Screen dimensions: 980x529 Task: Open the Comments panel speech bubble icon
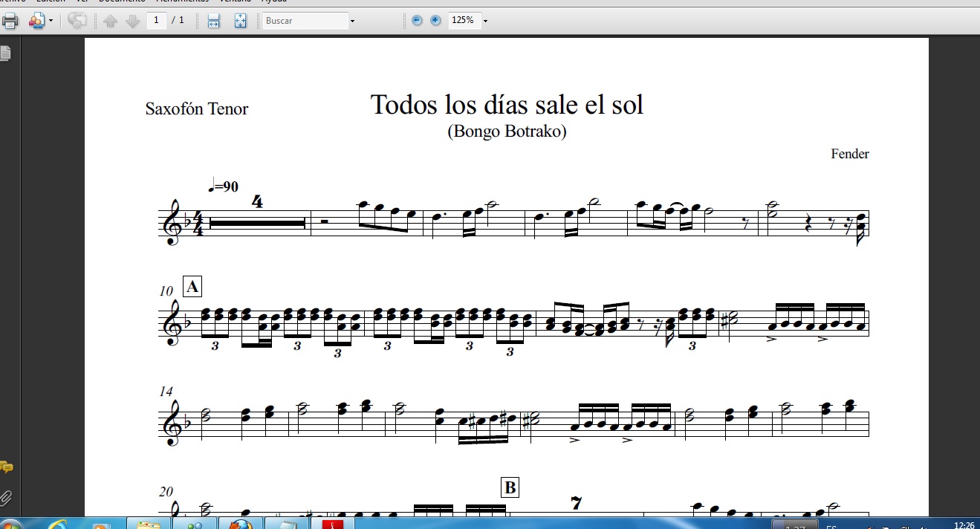(6, 467)
